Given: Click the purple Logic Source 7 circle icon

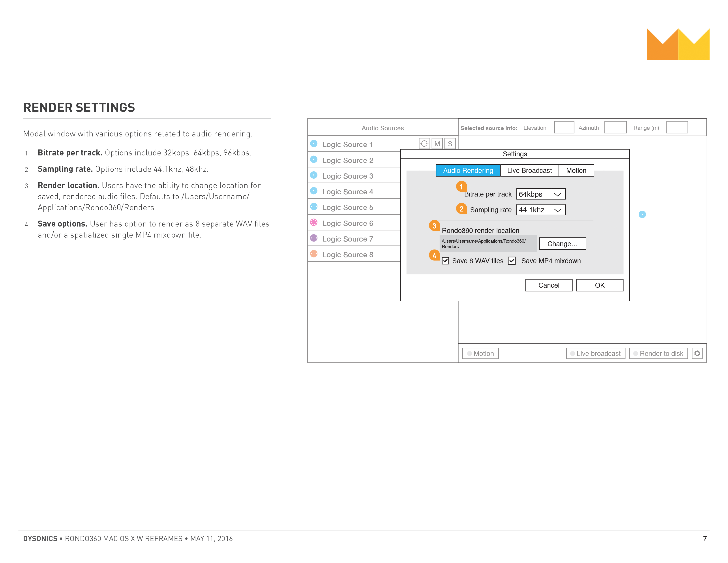Looking at the screenshot, I should (x=314, y=238).
